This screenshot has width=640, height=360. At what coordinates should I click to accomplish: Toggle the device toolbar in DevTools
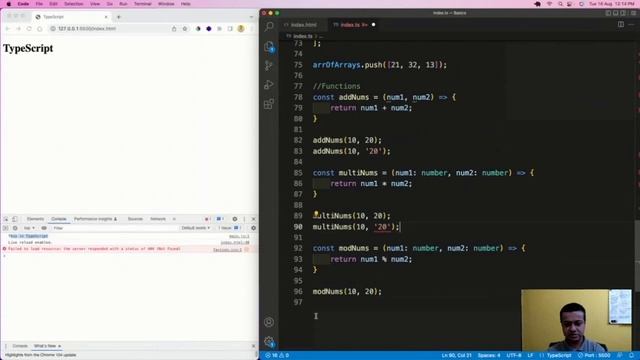coord(15,219)
